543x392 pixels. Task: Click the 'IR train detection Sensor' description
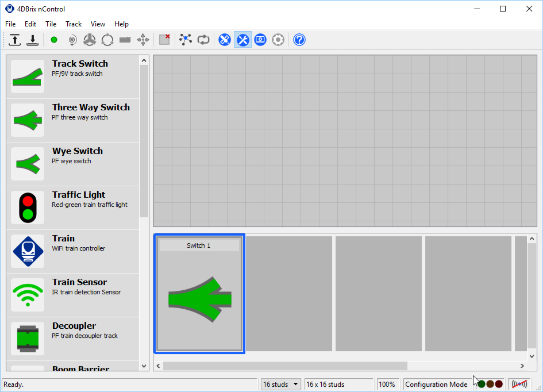86,292
